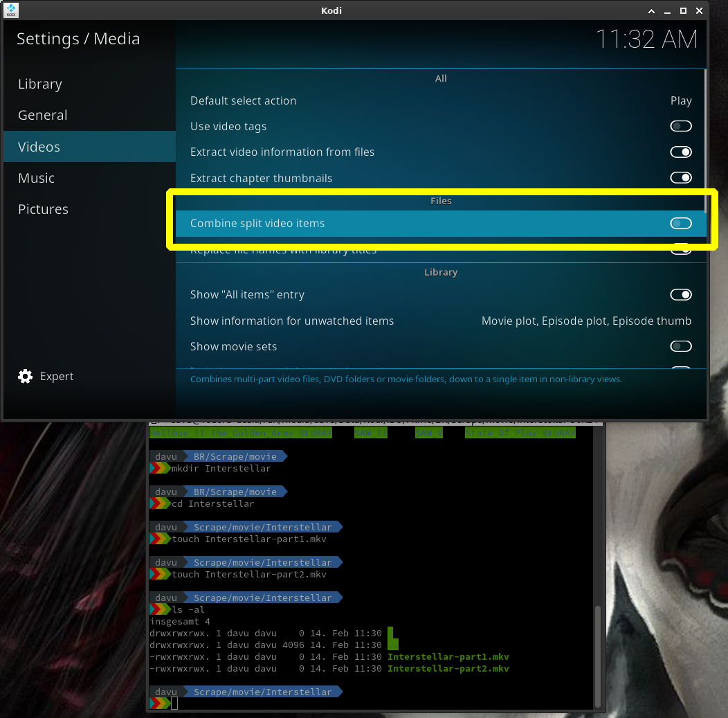
Task: Toggle Use video tags switch
Action: [x=681, y=126]
